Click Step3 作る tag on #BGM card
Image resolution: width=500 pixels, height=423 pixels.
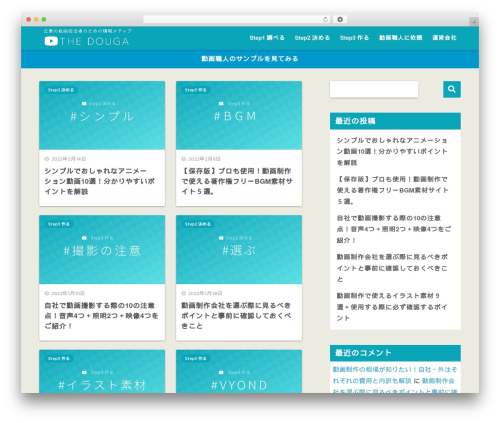196,90
